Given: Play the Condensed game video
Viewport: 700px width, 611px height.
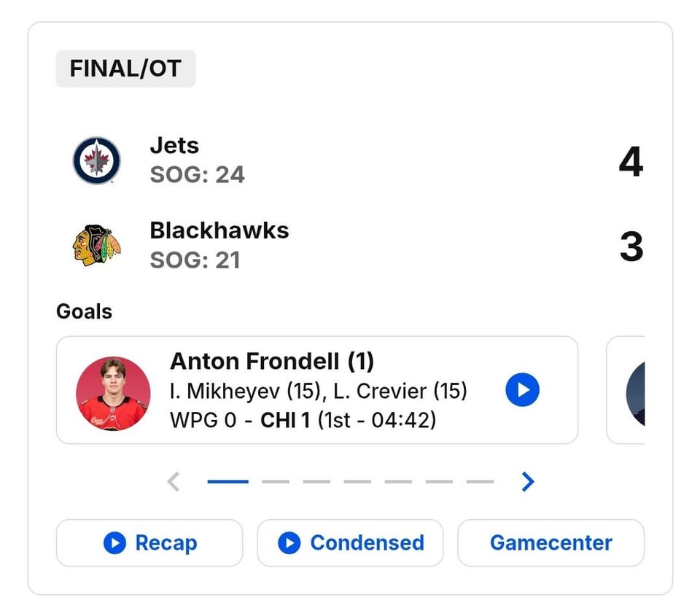Looking at the screenshot, I should point(350,543).
